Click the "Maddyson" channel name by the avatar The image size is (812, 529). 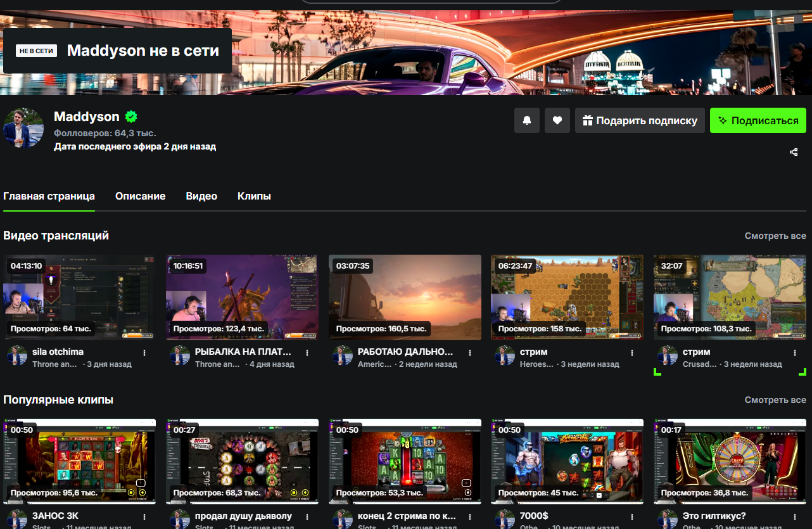87,117
